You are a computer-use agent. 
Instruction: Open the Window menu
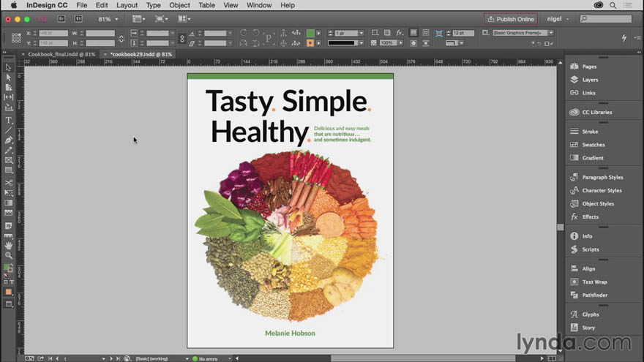[259, 5]
